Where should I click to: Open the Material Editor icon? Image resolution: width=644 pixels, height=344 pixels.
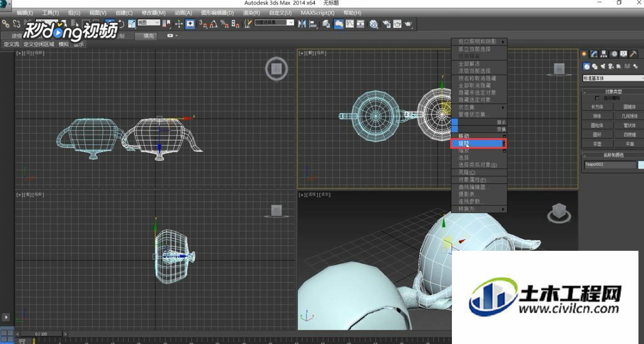[x=373, y=24]
